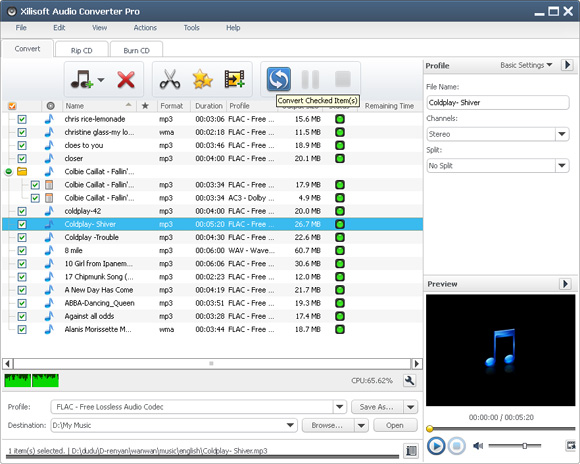Expand the Preview panel arrow button
Screen dimensions: 580x464
point(565,284)
